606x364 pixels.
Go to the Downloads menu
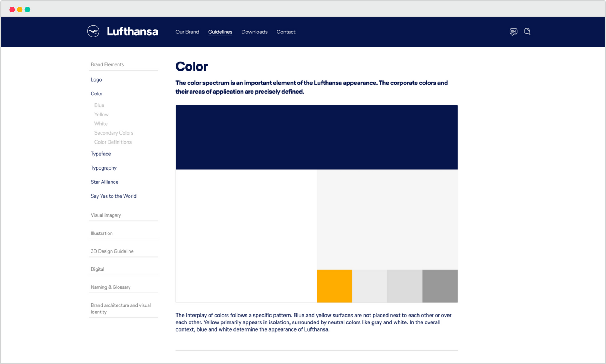pos(255,32)
